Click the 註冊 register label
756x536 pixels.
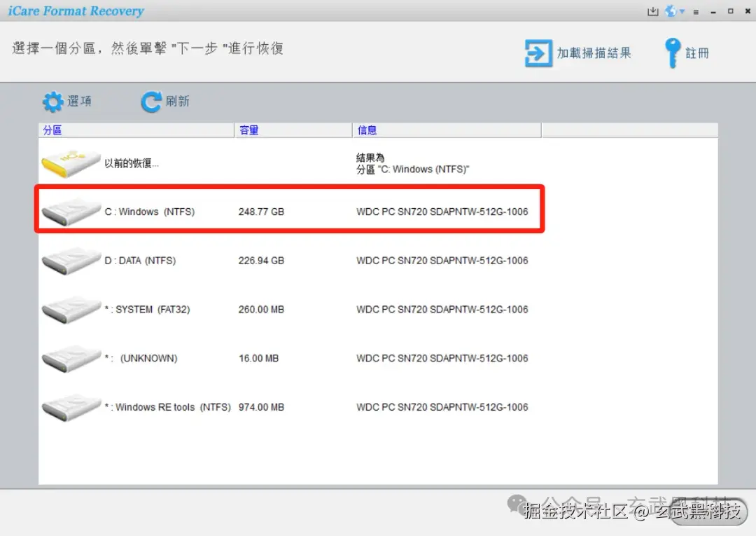pos(697,53)
